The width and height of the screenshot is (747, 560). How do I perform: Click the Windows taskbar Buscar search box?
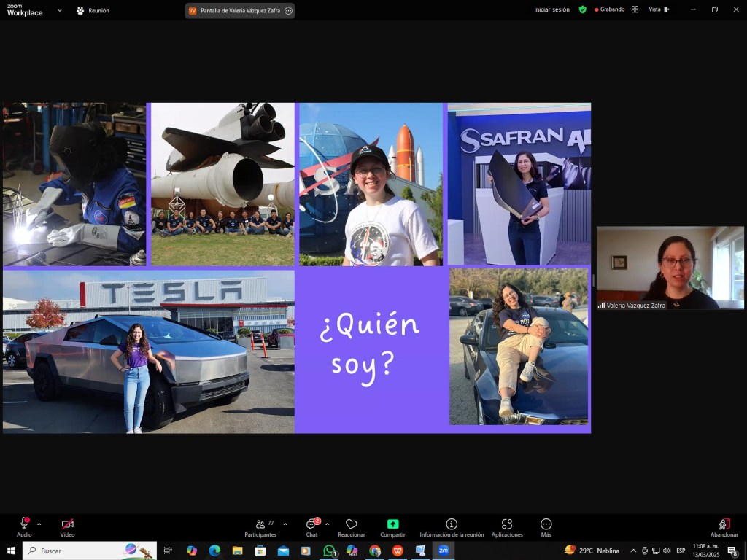[80, 551]
